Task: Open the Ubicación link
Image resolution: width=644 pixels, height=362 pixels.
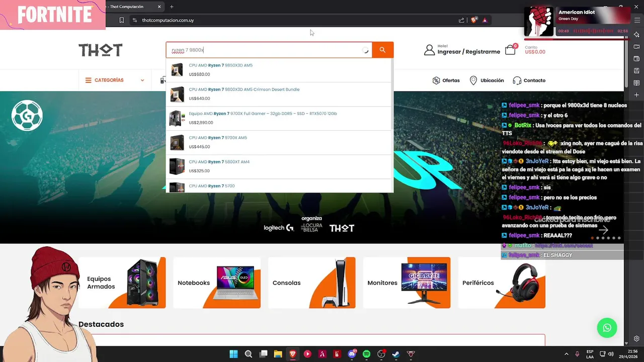Action: (x=492, y=80)
